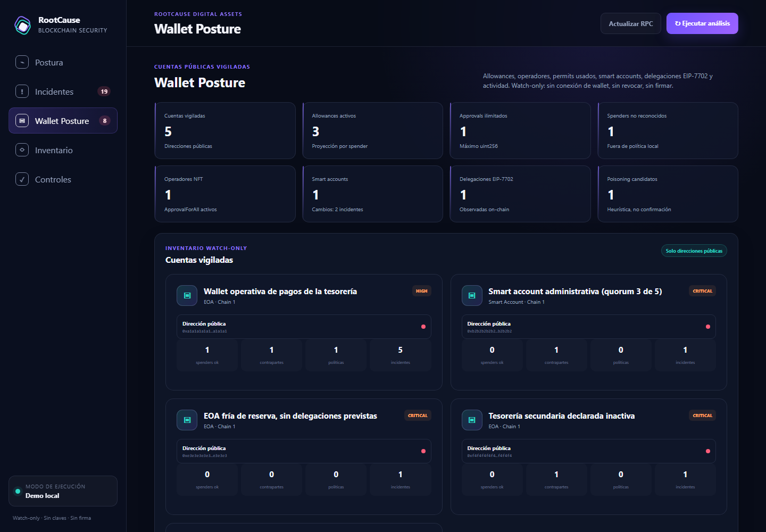Screen dimensions: 766x532
Task: Click the Modo de ejecución Demo local panel
Action: point(63,491)
